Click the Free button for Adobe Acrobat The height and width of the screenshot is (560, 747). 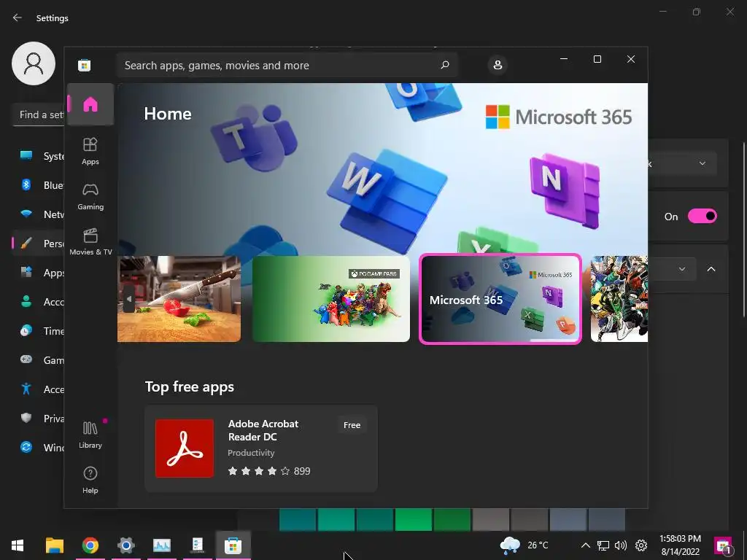pyautogui.click(x=352, y=425)
